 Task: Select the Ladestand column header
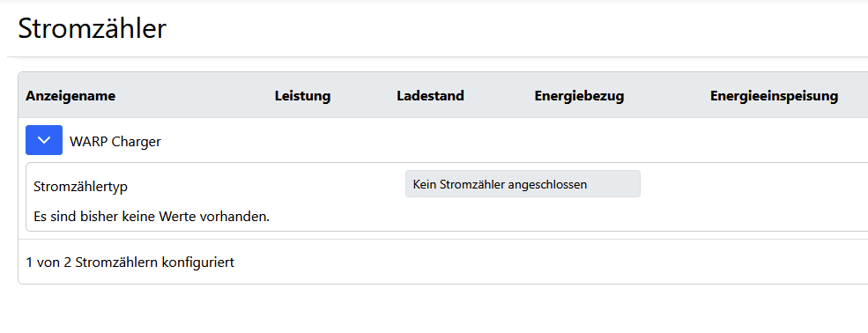click(430, 96)
